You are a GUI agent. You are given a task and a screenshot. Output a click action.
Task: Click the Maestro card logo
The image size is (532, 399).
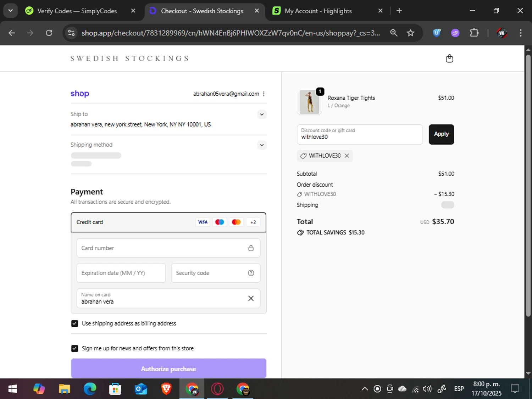pos(220,222)
